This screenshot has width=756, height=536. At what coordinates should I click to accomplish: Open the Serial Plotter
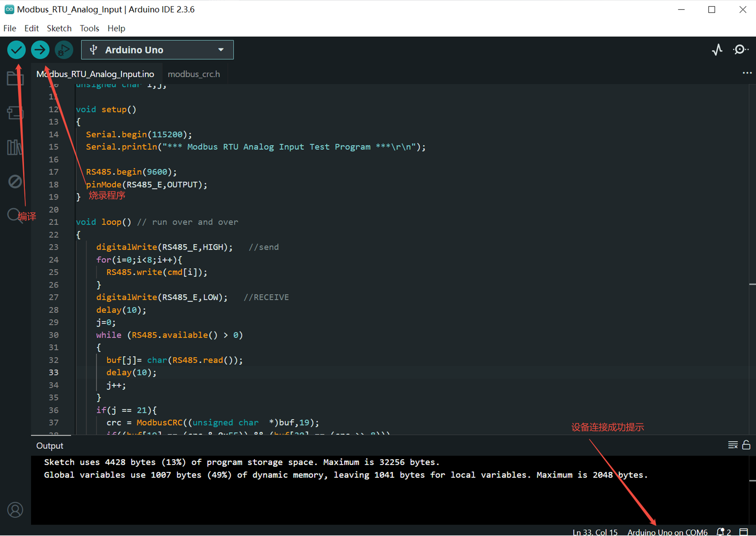[717, 50]
